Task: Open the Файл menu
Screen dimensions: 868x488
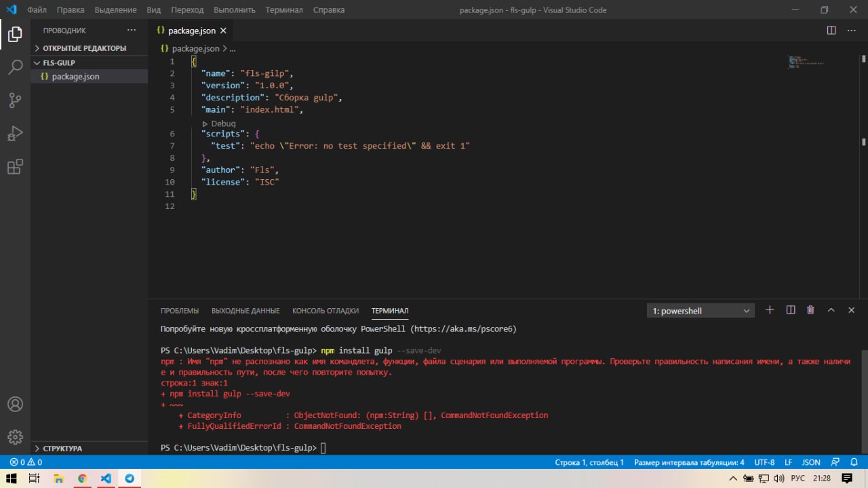Action: [x=37, y=10]
